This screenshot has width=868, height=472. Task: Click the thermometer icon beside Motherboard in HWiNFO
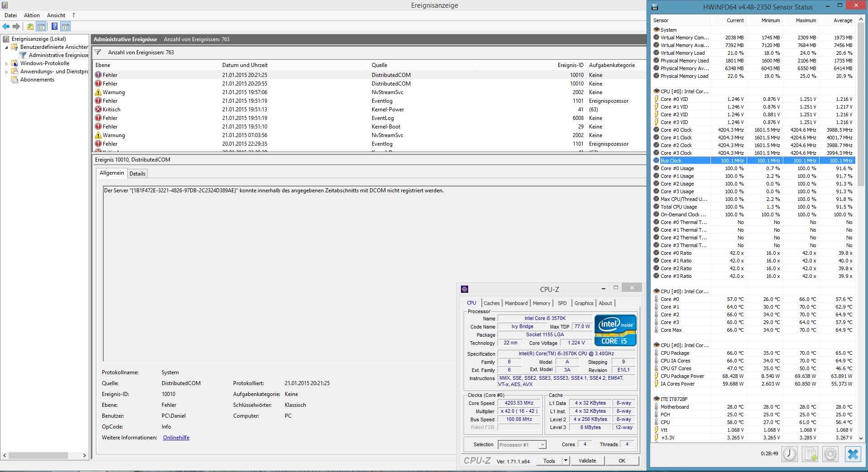pos(656,407)
